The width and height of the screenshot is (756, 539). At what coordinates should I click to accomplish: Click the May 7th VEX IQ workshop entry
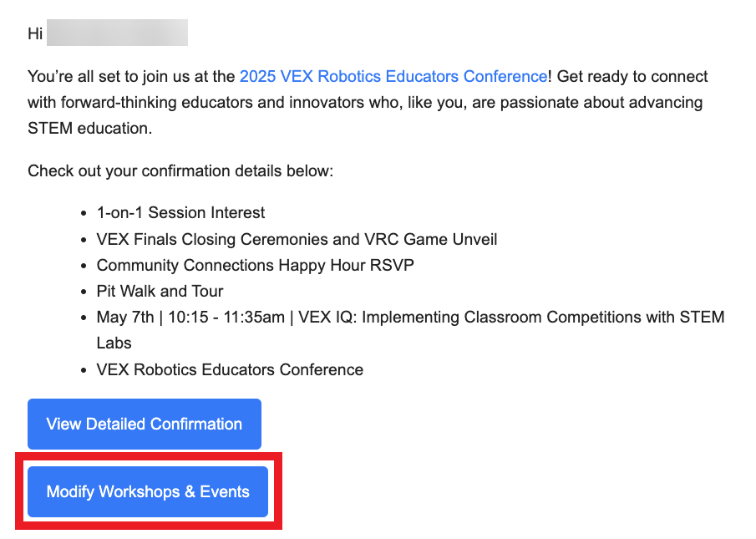[x=410, y=318]
